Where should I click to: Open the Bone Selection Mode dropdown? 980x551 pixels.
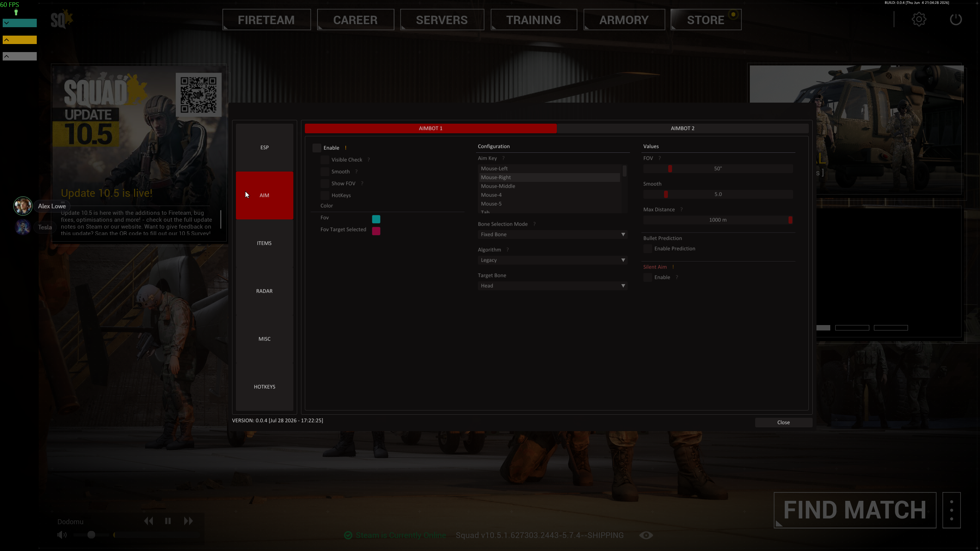coord(552,234)
